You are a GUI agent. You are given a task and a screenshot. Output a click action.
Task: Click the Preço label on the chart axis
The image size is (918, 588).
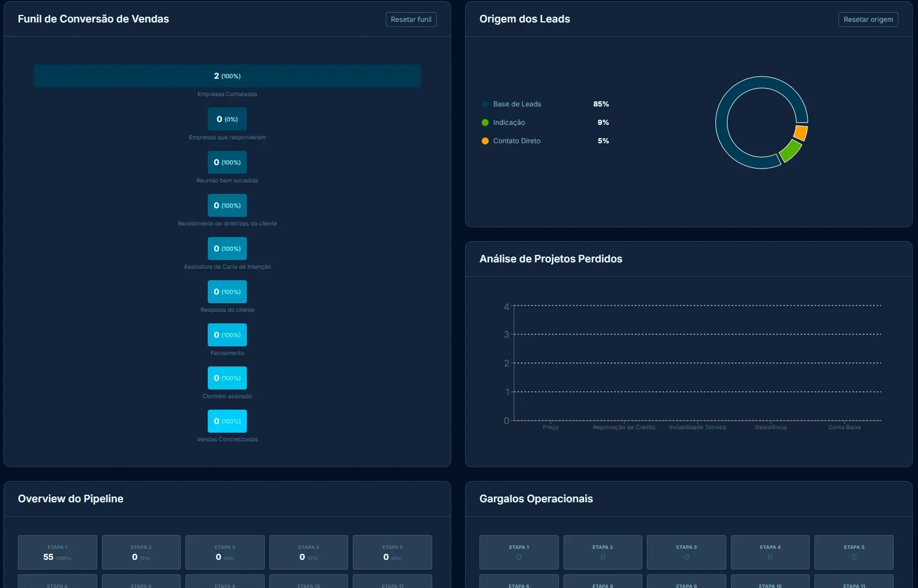click(x=550, y=427)
